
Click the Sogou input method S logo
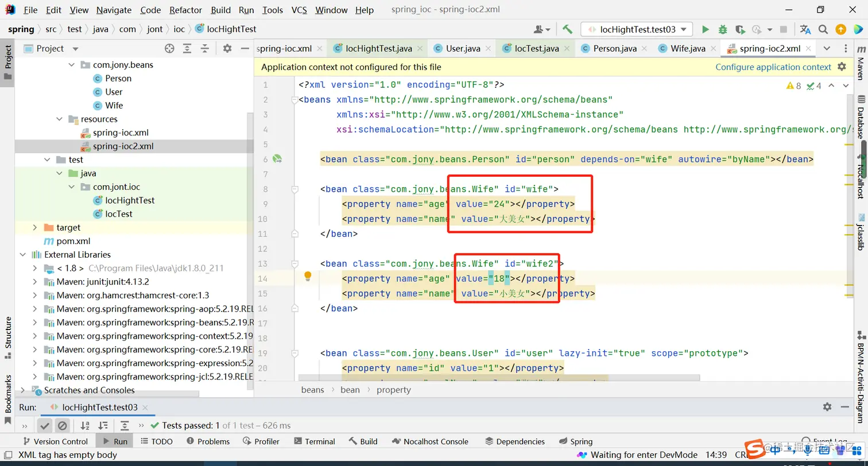(754, 448)
